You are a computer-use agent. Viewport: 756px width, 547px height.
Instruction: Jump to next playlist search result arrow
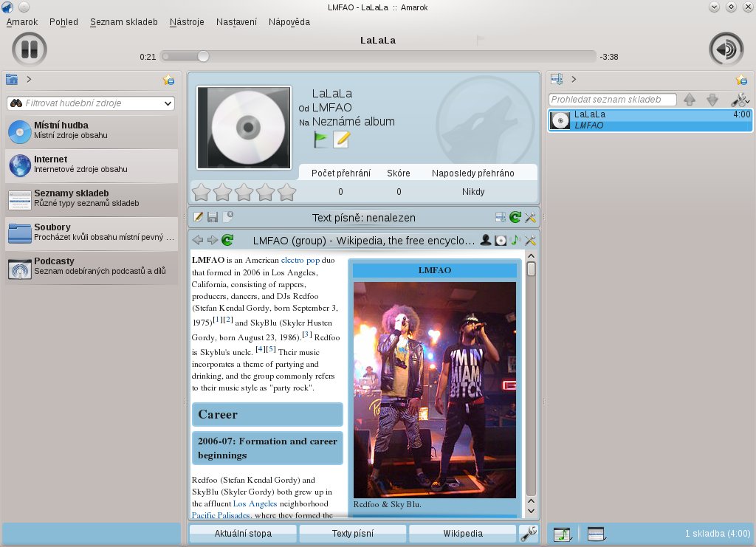pyautogui.click(x=712, y=99)
